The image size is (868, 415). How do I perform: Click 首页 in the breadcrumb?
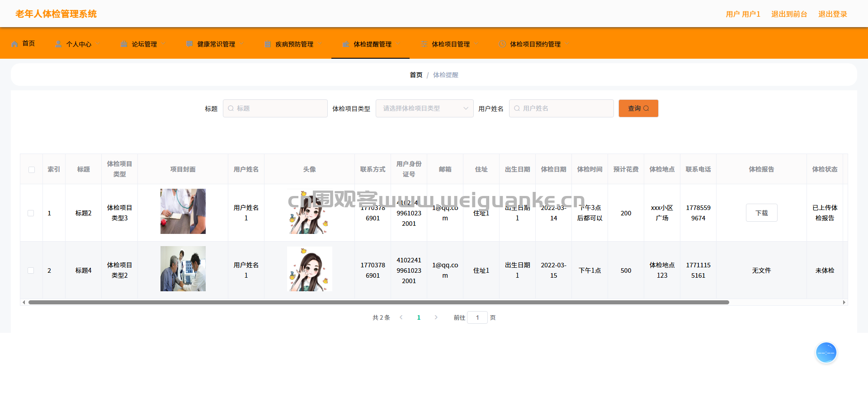416,75
